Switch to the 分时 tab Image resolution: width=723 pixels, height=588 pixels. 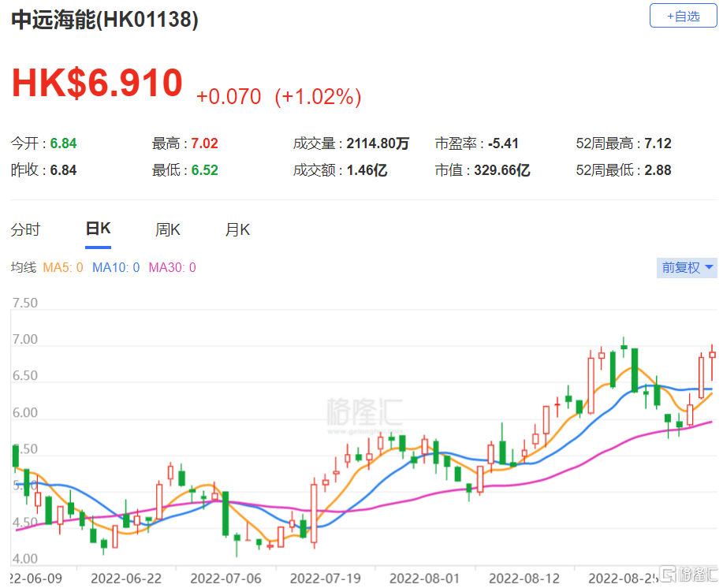tap(25, 229)
